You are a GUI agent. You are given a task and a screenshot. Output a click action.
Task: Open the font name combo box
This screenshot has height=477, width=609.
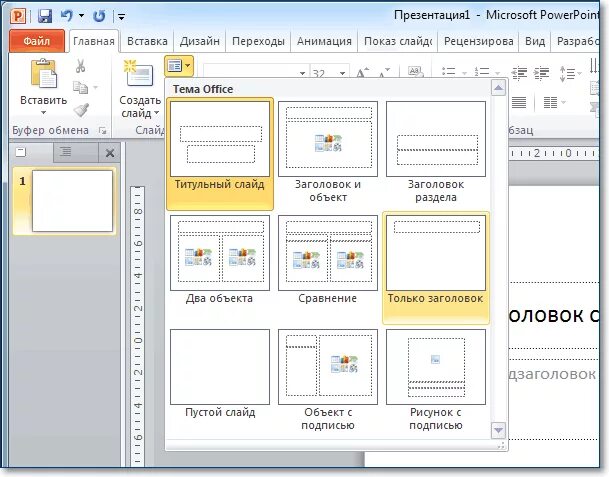point(255,73)
